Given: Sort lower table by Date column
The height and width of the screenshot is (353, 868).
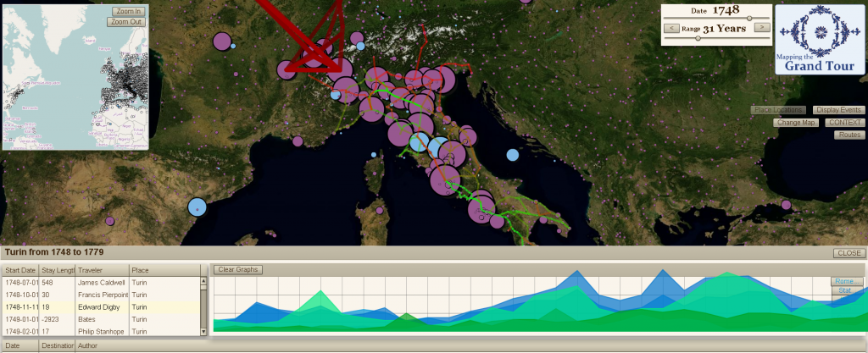Looking at the screenshot, I should (x=20, y=346).
